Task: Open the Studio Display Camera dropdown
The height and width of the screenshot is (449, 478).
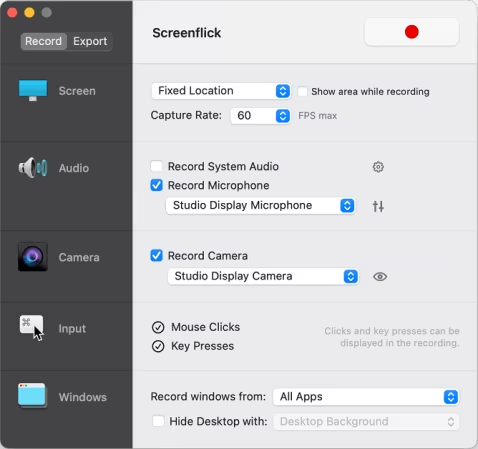Action: tap(263, 276)
